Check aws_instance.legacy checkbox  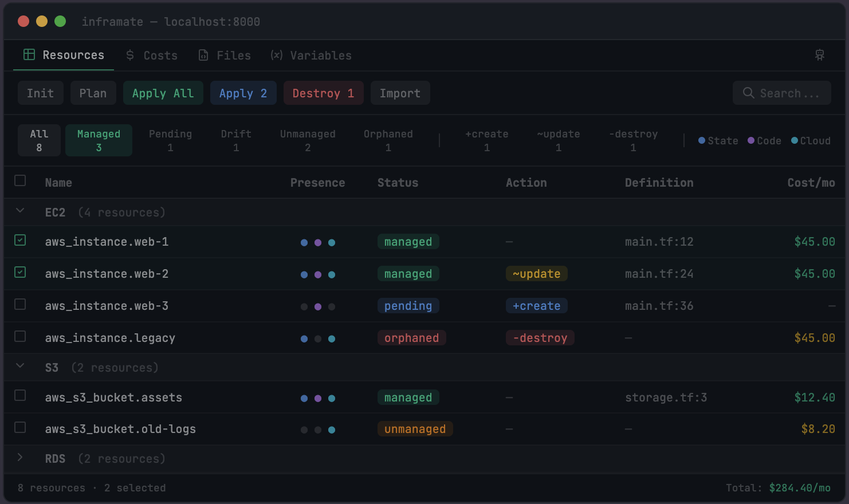(20, 336)
